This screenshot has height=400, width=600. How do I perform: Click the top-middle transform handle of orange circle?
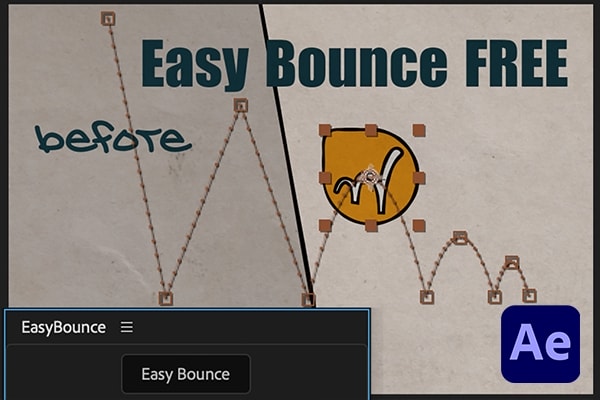pos(371,130)
